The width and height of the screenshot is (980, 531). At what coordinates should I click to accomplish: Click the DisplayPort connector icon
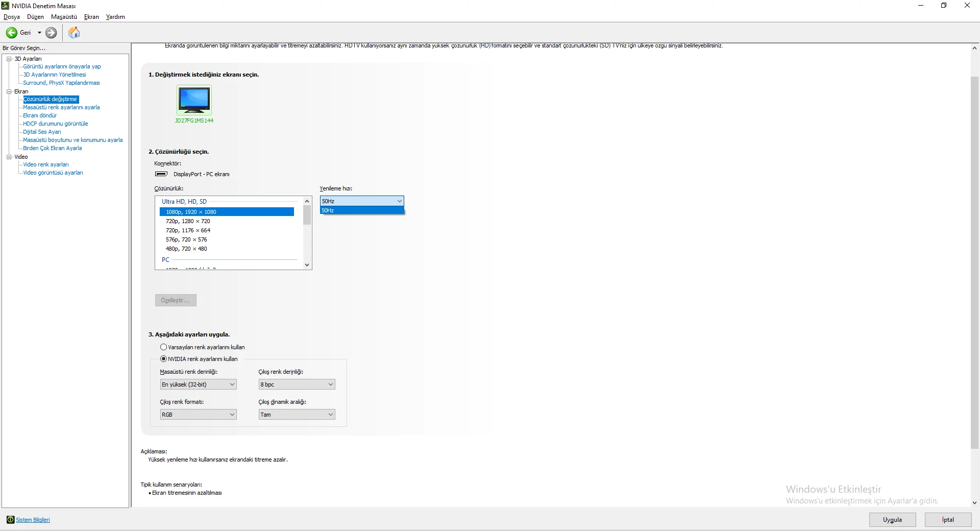click(161, 174)
